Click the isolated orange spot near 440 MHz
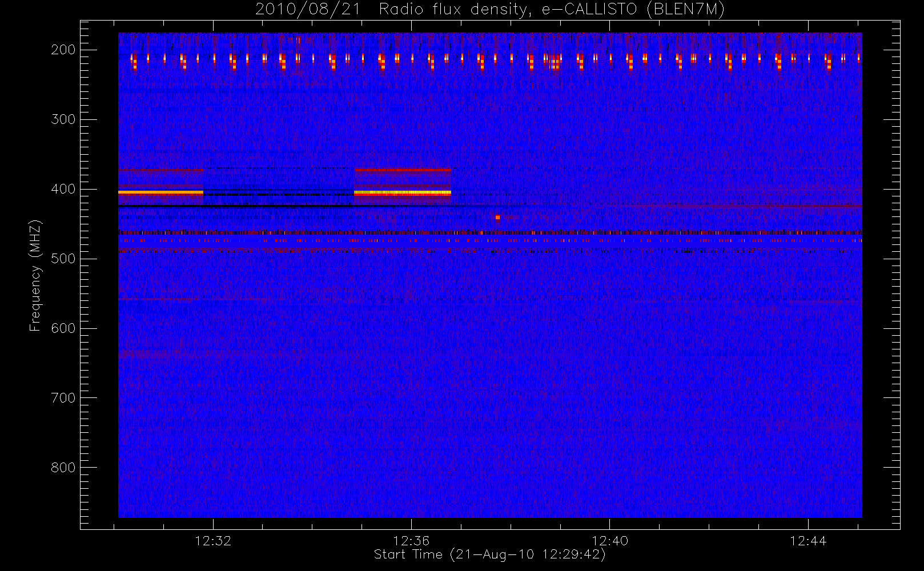Screen dimensions: 924x571 (498, 217)
